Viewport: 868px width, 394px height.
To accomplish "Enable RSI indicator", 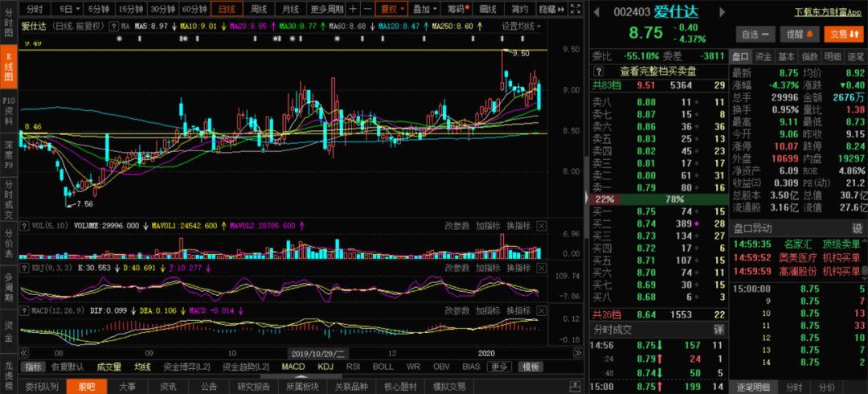I will pyautogui.click(x=353, y=367).
